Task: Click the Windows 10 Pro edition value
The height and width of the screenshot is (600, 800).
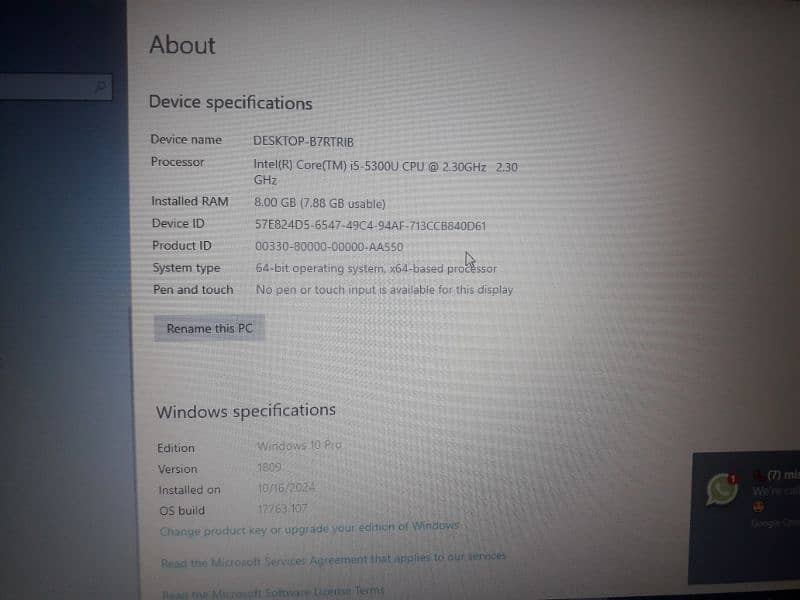Action: pyautogui.click(x=299, y=445)
